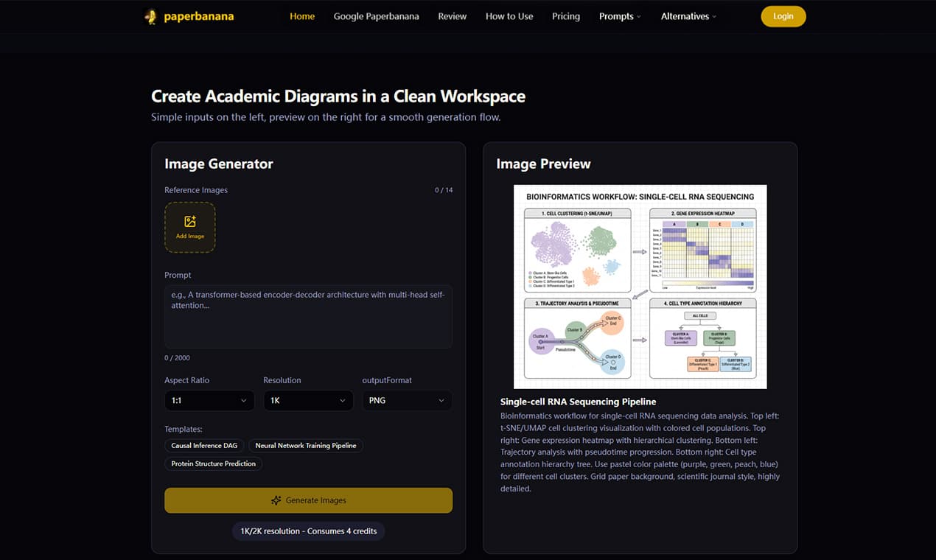Go to the Home nav item
This screenshot has width=936, height=560.
tap(302, 16)
